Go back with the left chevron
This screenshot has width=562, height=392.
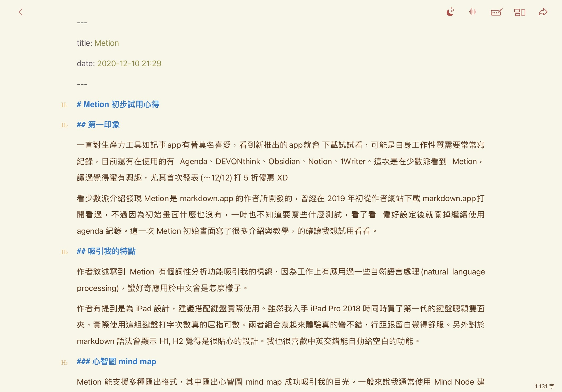point(20,12)
